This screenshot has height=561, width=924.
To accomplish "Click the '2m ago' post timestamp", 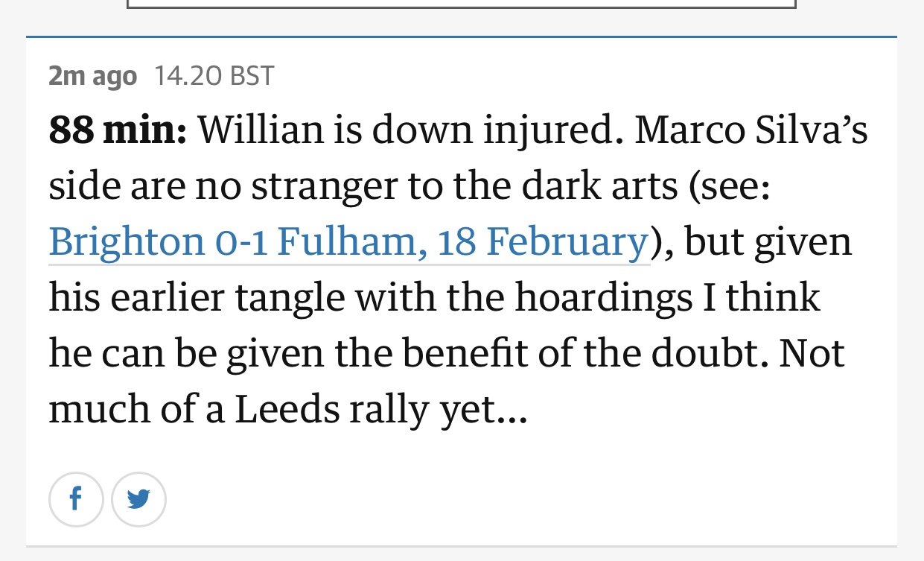I will pyautogui.click(x=93, y=75).
